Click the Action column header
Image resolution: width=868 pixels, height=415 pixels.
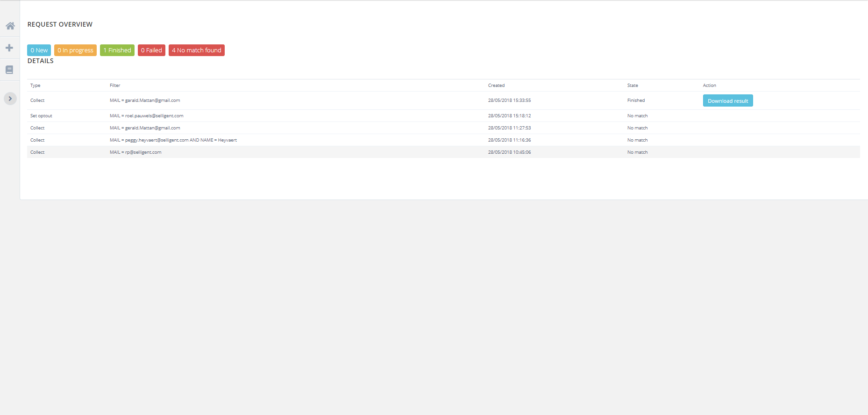[709, 86]
